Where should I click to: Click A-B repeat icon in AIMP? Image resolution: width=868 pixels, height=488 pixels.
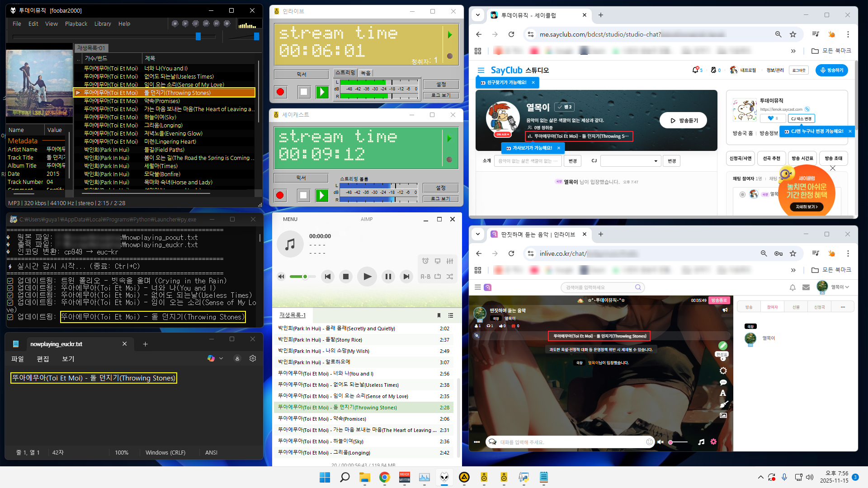click(x=425, y=277)
